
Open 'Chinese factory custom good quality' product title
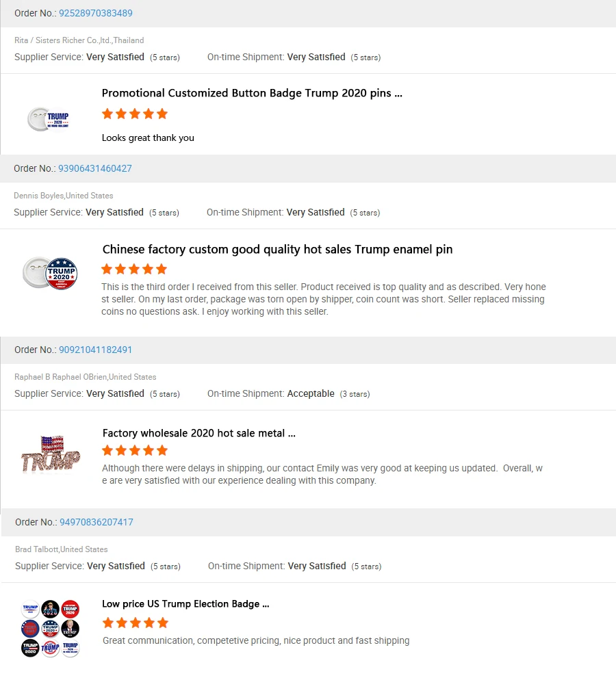click(277, 249)
